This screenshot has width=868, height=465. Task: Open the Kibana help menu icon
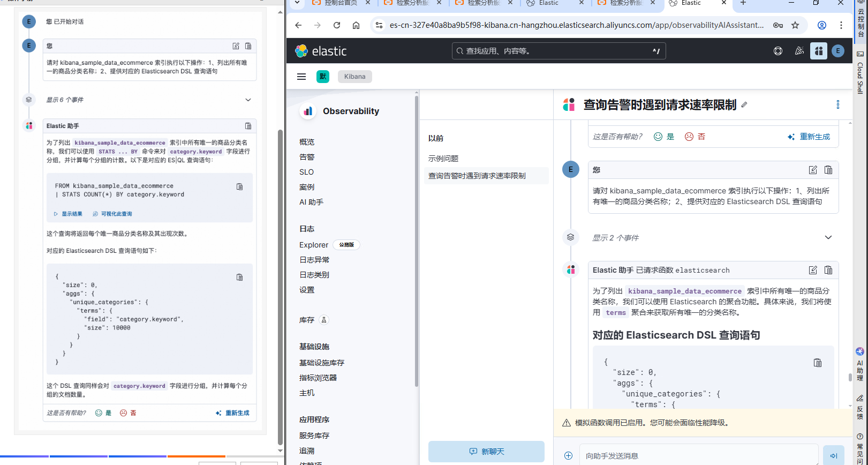pyautogui.click(x=778, y=51)
